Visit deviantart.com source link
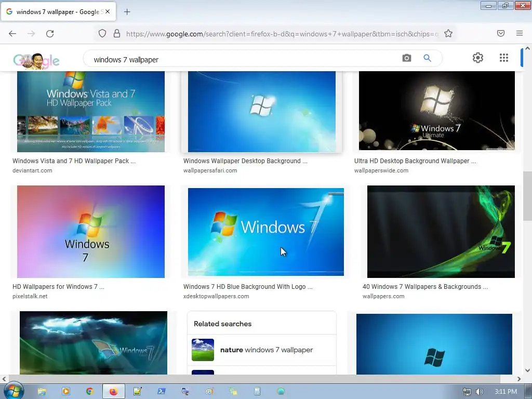 tap(32, 170)
